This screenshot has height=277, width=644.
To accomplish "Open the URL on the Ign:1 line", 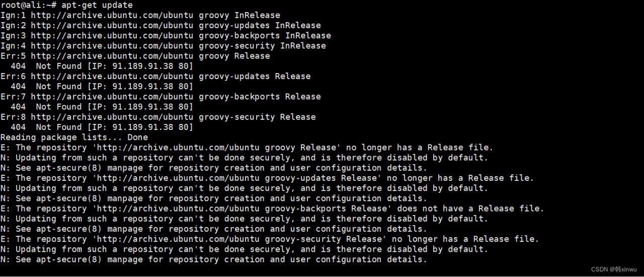I will 112,15.
